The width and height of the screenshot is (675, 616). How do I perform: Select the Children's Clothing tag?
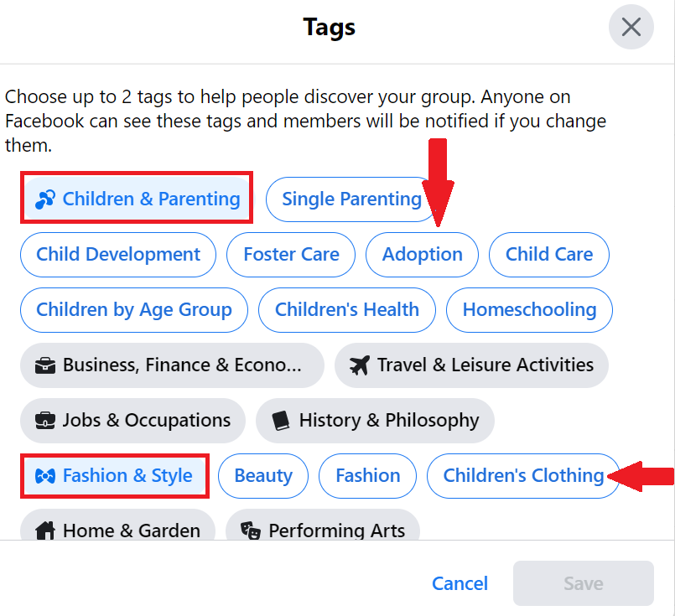(x=522, y=476)
